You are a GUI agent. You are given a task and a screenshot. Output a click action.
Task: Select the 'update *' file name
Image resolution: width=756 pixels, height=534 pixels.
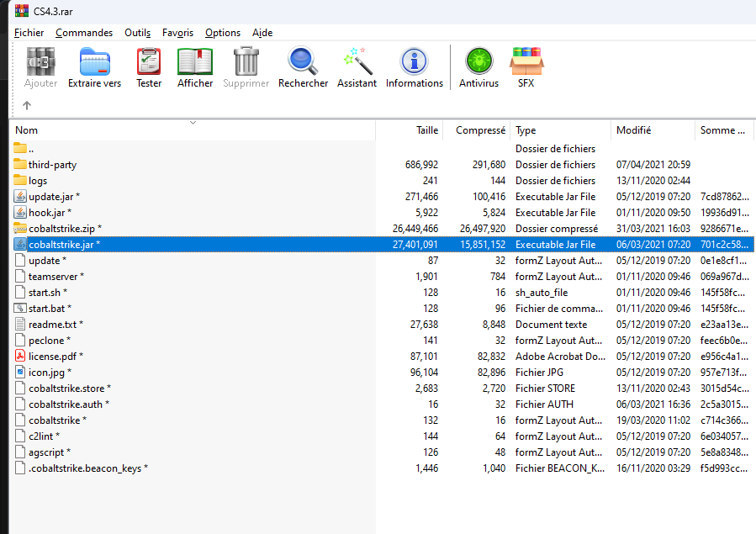(47, 260)
